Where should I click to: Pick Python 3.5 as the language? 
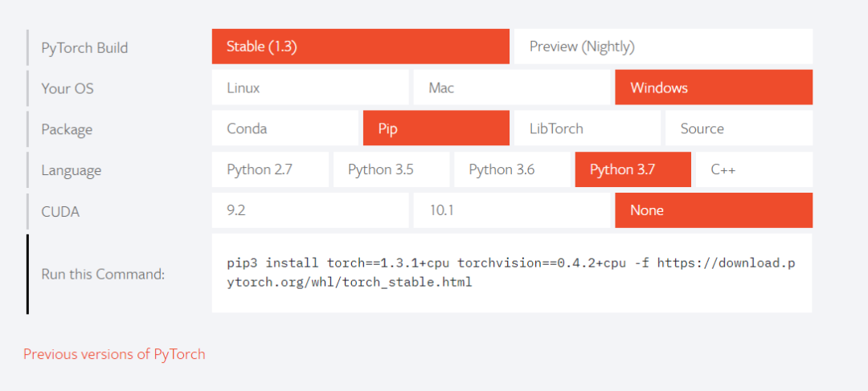point(391,169)
